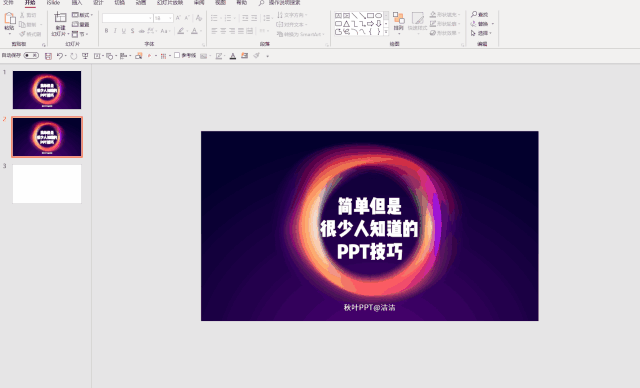This screenshot has height=388, width=640.
Task: Open the line spacing dropdown
Action: (x=267, y=18)
